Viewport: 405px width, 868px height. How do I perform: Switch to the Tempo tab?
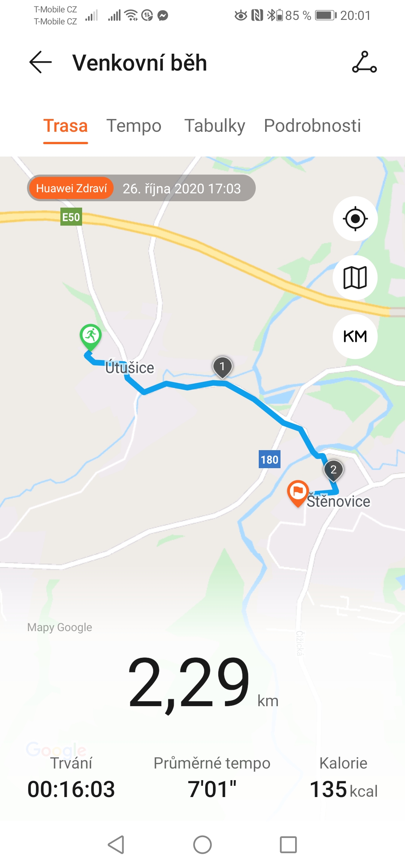coord(134,126)
